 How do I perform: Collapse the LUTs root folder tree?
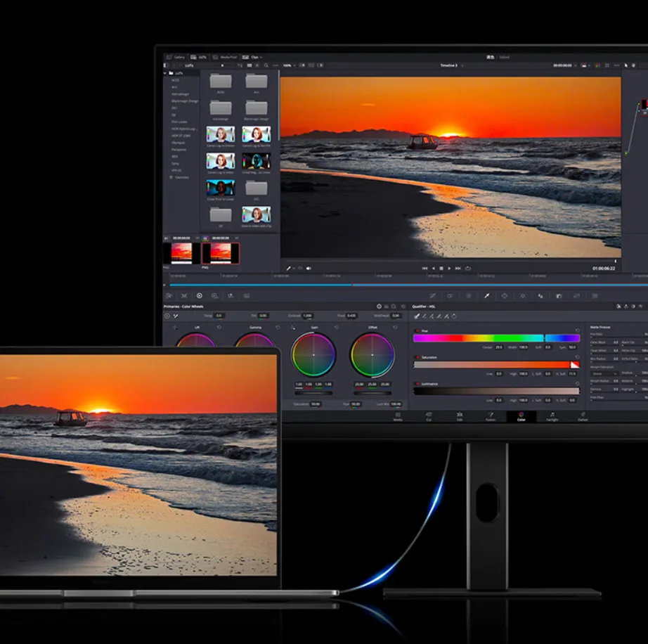(166, 73)
